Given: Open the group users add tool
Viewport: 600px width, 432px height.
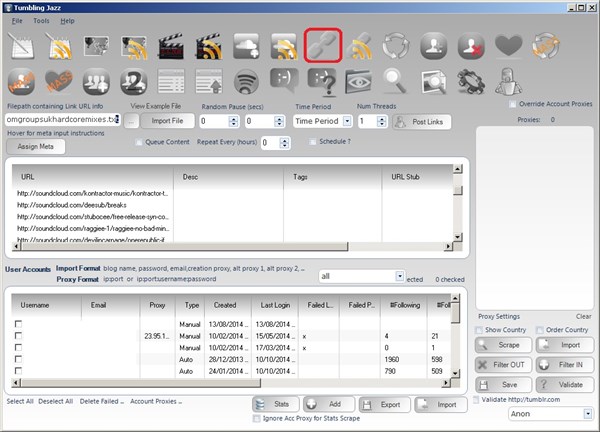Looking at the screenshot, I should [x=96, y=82].
